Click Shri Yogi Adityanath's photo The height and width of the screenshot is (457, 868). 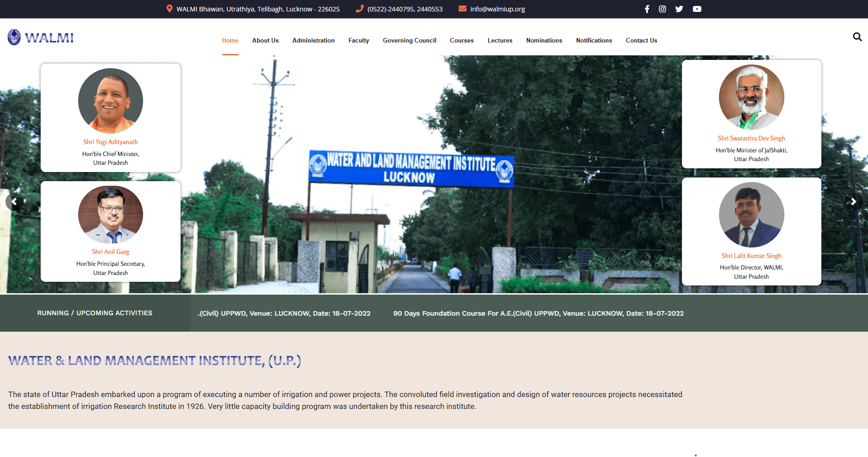111,101
